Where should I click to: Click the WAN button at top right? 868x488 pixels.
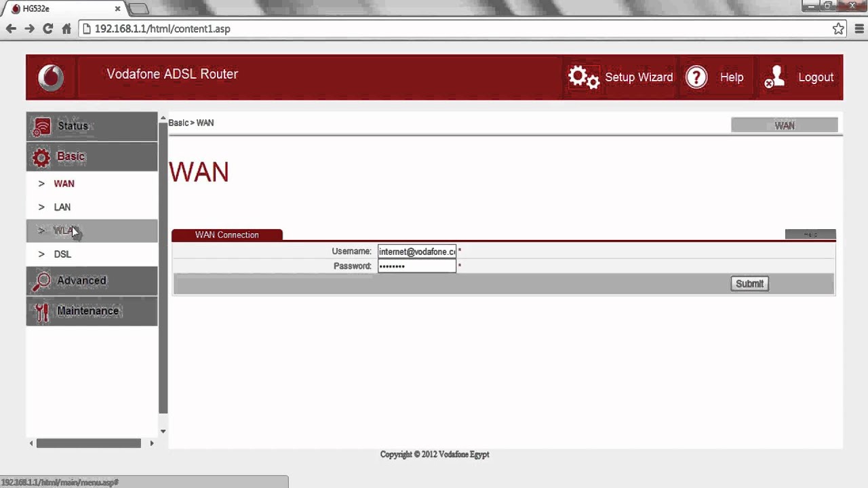[x=785, y=125]
